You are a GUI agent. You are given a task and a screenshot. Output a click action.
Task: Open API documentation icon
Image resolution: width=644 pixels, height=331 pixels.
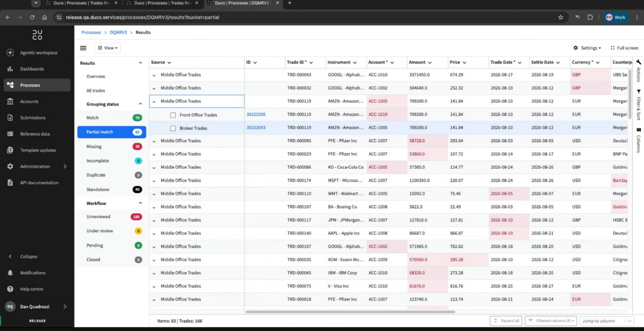(10, 183)
